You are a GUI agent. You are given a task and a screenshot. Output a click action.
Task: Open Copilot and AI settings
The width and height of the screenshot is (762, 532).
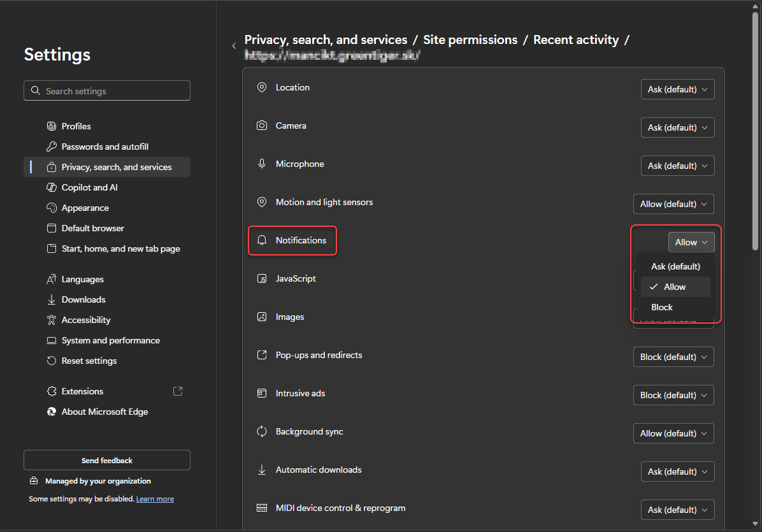pyautogui.click(x=107, y=187)
